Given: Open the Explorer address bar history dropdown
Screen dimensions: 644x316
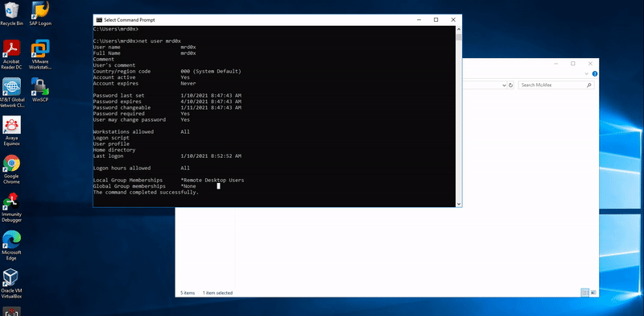Looking at the screenshot, I should click(x=505, y=85).
